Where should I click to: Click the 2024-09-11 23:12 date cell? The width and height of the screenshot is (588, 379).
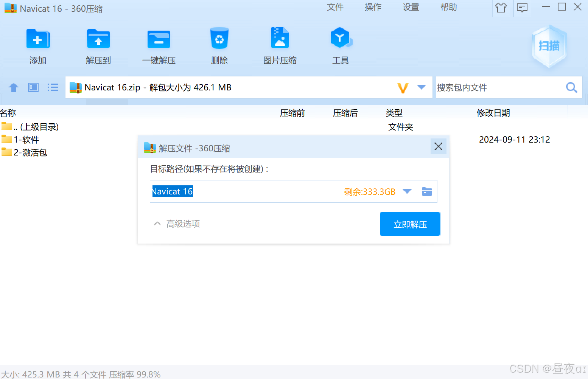(x=515, y=140)
